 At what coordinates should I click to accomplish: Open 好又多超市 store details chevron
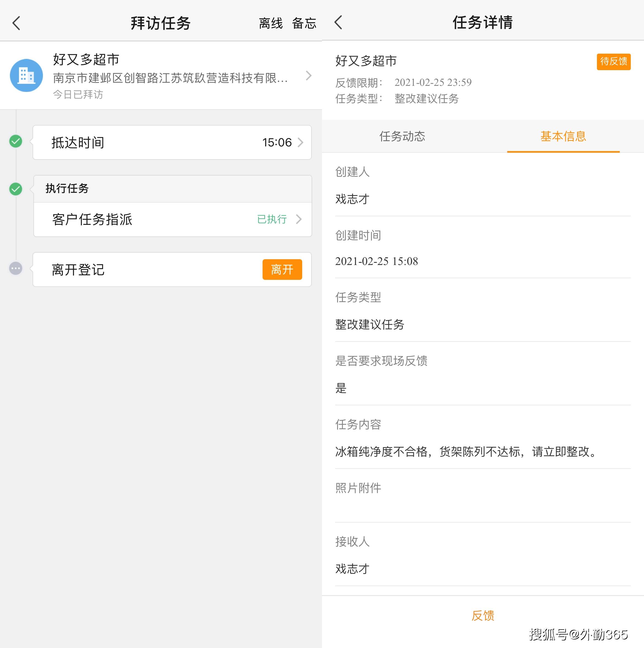(309, 75)
